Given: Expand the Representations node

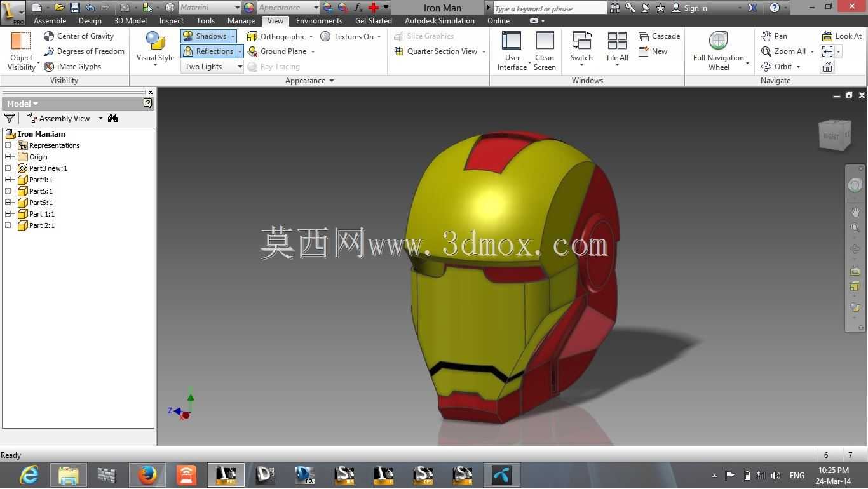Looking at the screenshot, I should 8,145.
